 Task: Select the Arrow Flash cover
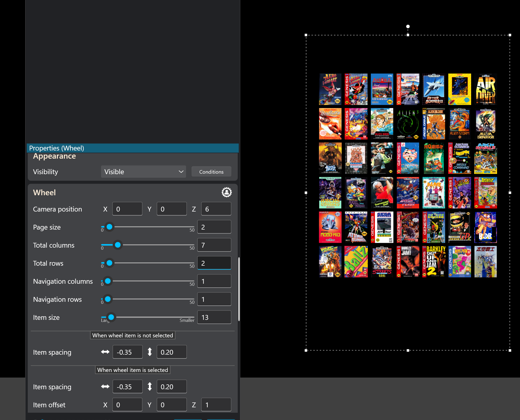coord(408,193)
